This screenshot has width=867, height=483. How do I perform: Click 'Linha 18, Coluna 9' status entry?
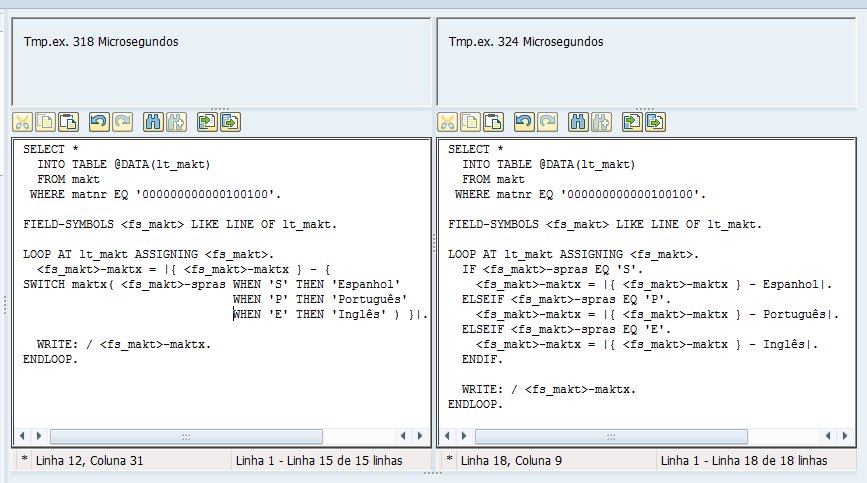pyautogui.click(x=511, y=460)
